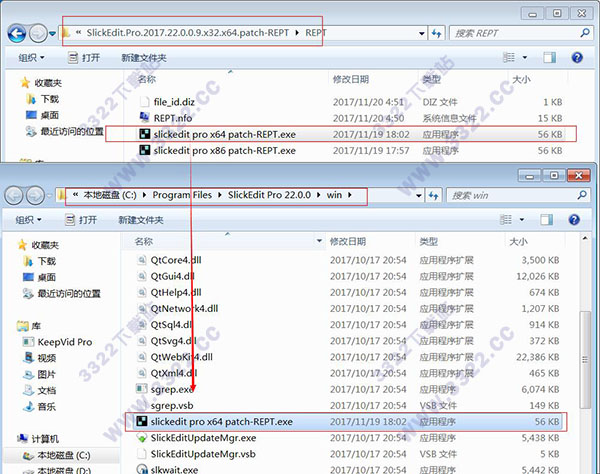Sort by 修改日期 in REPT window

tap(351, 79)
